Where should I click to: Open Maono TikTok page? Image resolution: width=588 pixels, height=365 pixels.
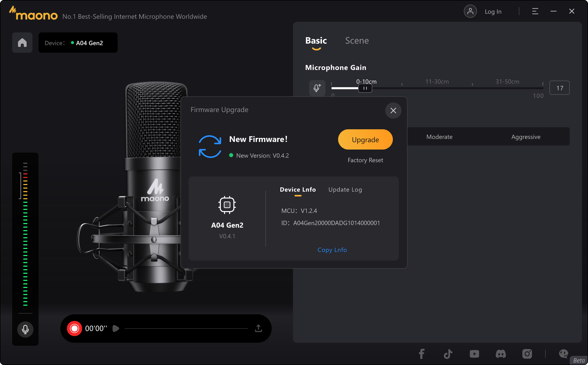coord(448,354)
